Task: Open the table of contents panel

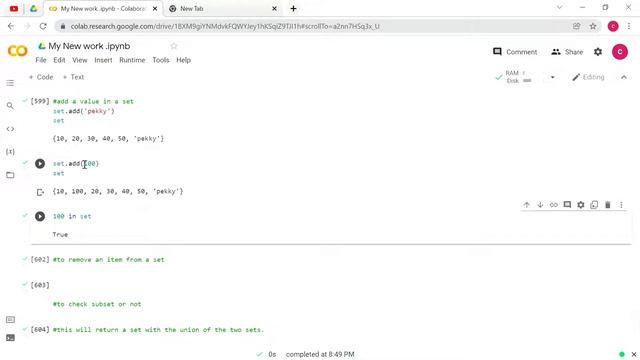Action: pos(10,83)
